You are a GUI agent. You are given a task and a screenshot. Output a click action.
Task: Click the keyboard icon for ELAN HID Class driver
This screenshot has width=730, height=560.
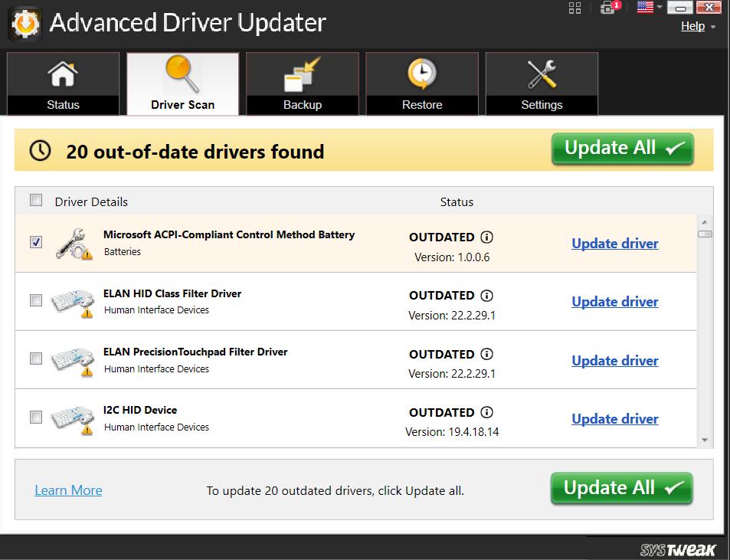(x=73, y=300)
